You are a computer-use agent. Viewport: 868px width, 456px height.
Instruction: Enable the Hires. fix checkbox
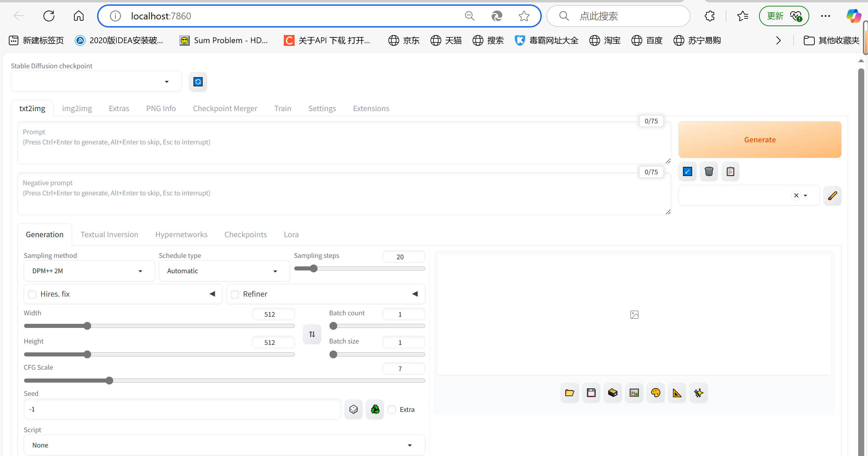[33, 294]
